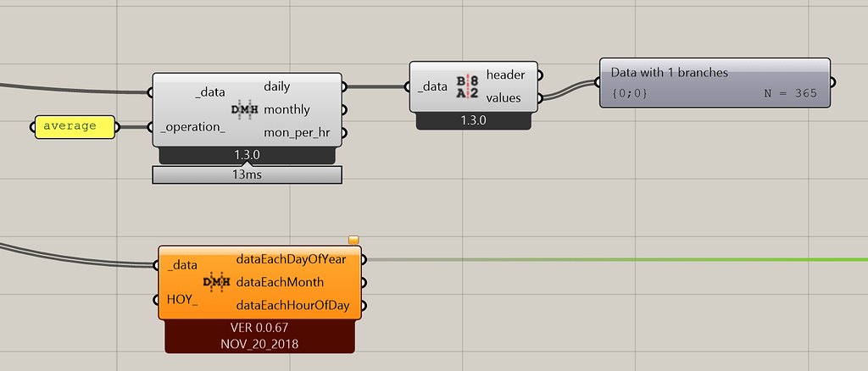868x371 pixels.
Task: Click the input grip of the average panel
Action: 31,128
